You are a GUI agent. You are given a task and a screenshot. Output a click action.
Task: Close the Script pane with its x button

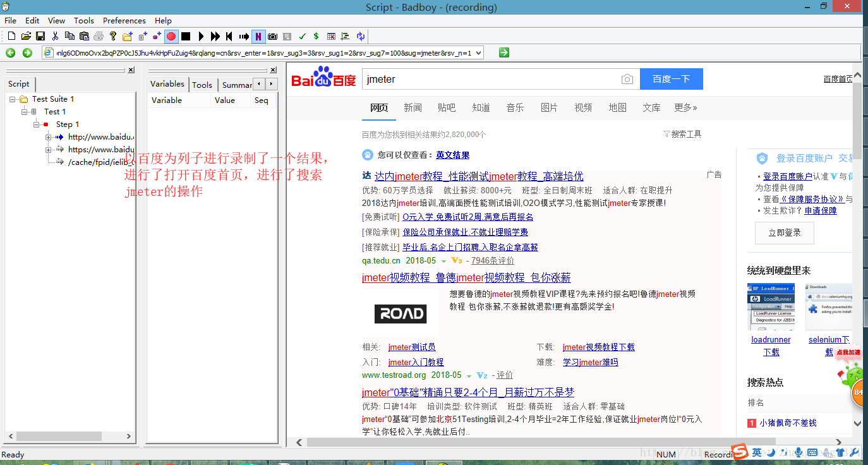131,70
